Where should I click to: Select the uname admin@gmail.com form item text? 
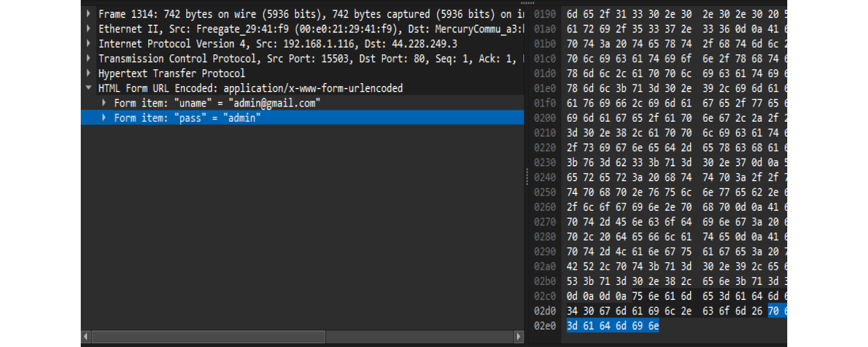coord(217,103)
